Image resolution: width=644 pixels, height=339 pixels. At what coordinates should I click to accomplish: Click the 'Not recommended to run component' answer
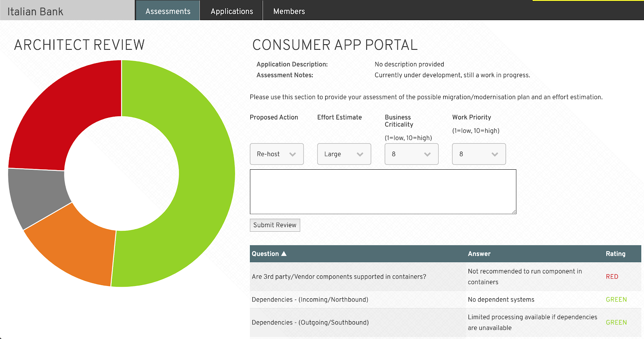[x=525, y=277]
